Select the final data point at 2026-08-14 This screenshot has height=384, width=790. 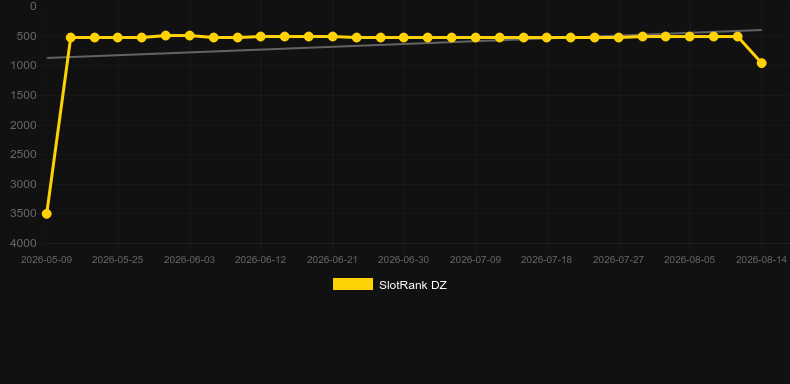coord(761,63)
